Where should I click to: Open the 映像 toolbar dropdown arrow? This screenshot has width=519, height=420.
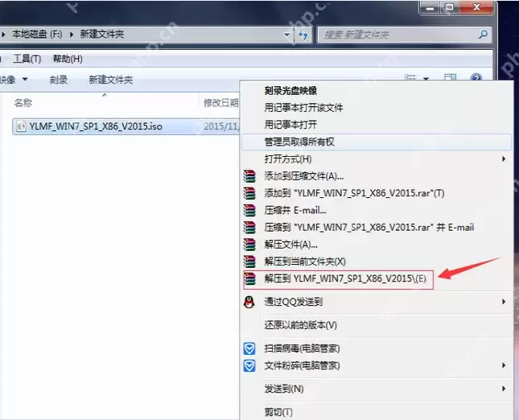coord(25,80)
